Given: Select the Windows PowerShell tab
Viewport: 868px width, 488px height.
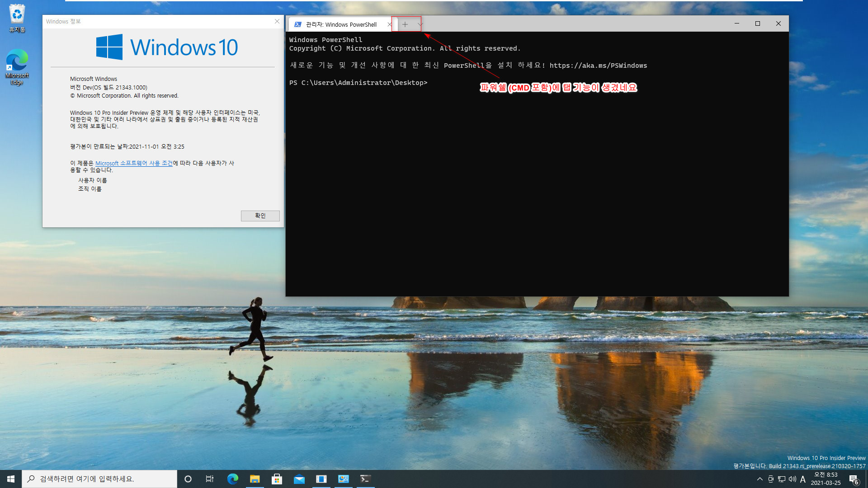Looking at the screenshot, I should coord(341,24).
